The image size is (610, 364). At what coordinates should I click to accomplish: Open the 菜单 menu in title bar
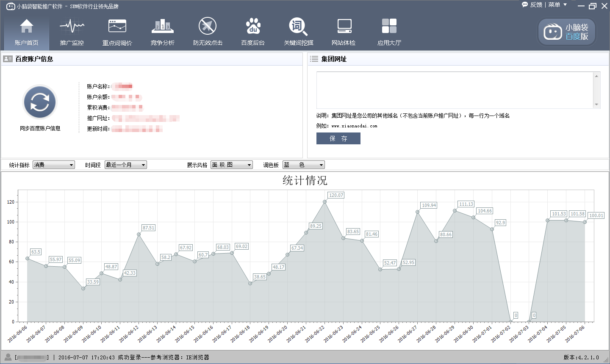click(557, 5)
